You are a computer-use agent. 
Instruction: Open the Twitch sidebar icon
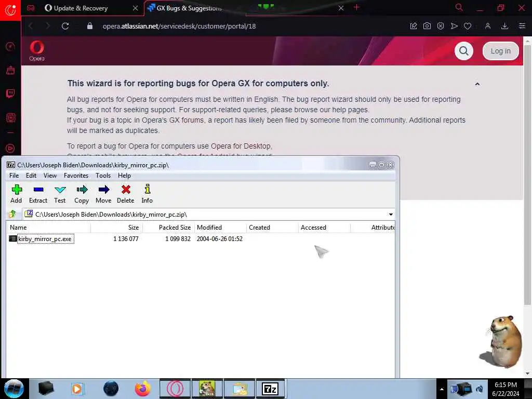coord(10,94)
